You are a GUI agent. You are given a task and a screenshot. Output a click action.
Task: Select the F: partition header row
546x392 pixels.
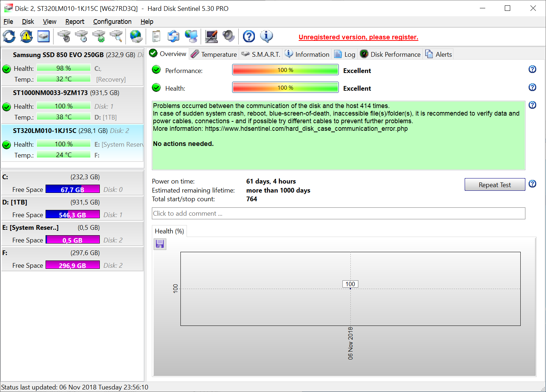(72, 253)
